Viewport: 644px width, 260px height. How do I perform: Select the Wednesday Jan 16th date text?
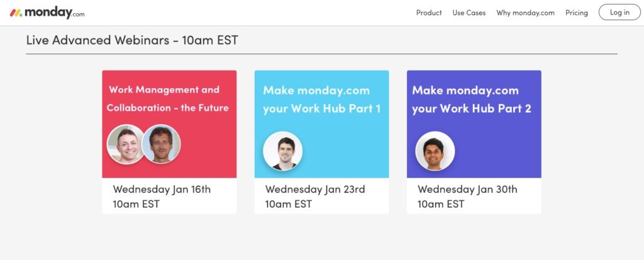point(162,189)
